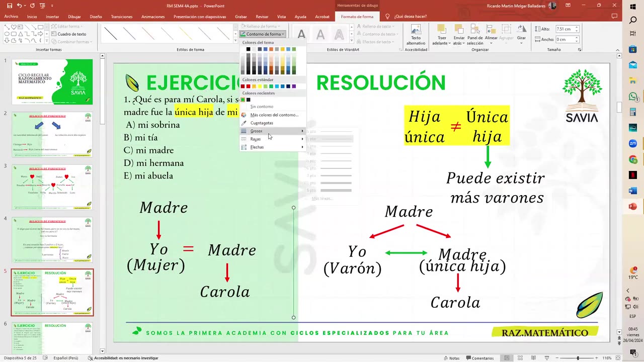The width and height of the screenshot is (644, 362).
Task: Switch to the Diseño tab
Action: (x=96, y=17)
